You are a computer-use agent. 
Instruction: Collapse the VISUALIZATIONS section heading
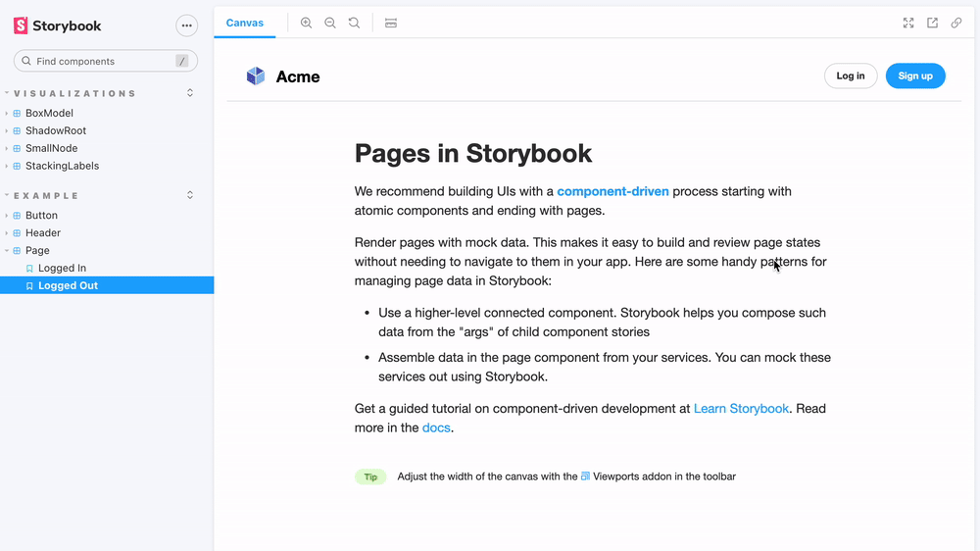tap(74, 93)
